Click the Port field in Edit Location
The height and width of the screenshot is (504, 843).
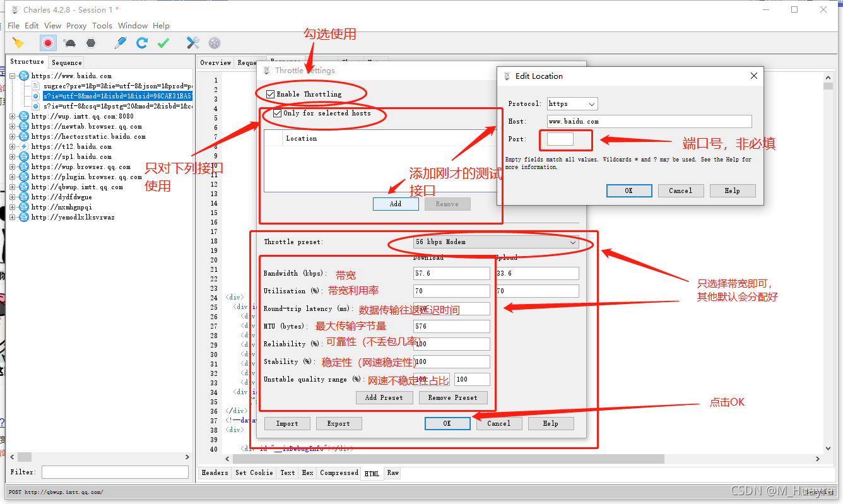(560, 139)
